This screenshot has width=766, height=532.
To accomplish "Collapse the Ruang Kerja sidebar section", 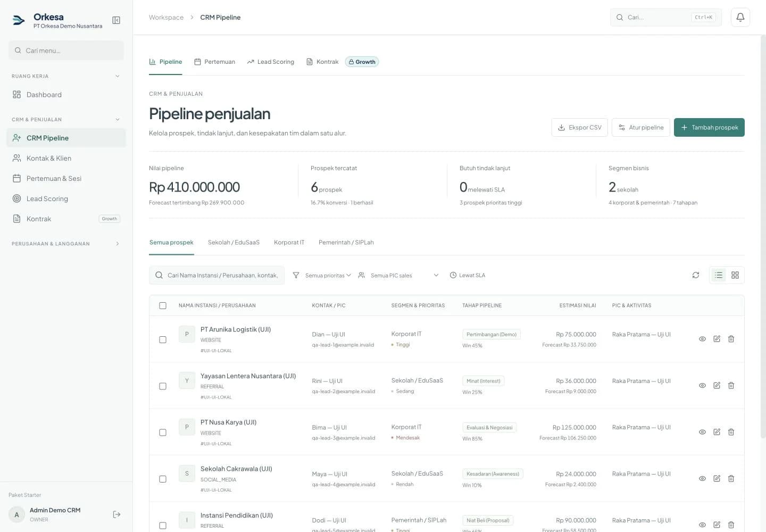I will 66,76.
